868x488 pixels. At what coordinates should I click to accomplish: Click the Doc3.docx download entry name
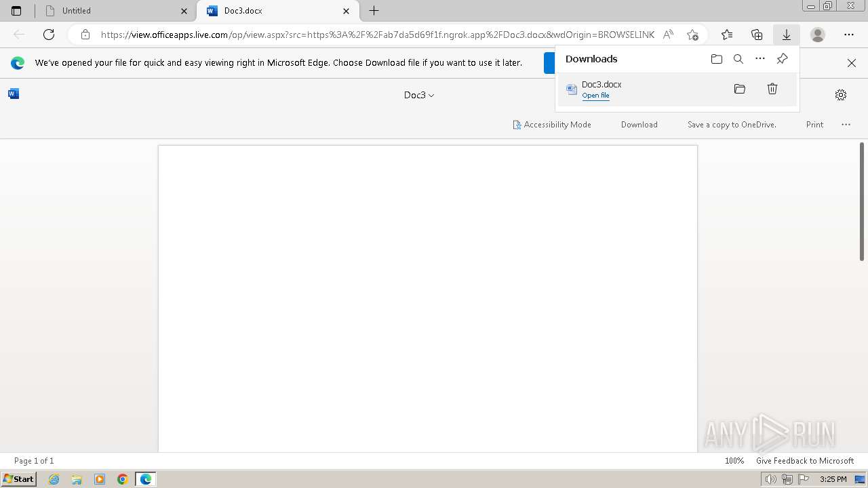601,84
